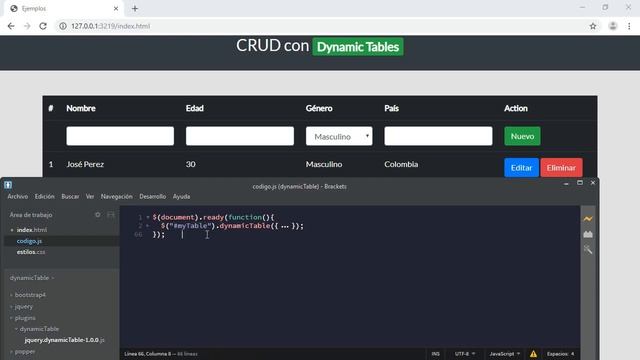Click the Nombre input field
The image size is (640, 360).
tap(120, 136)
